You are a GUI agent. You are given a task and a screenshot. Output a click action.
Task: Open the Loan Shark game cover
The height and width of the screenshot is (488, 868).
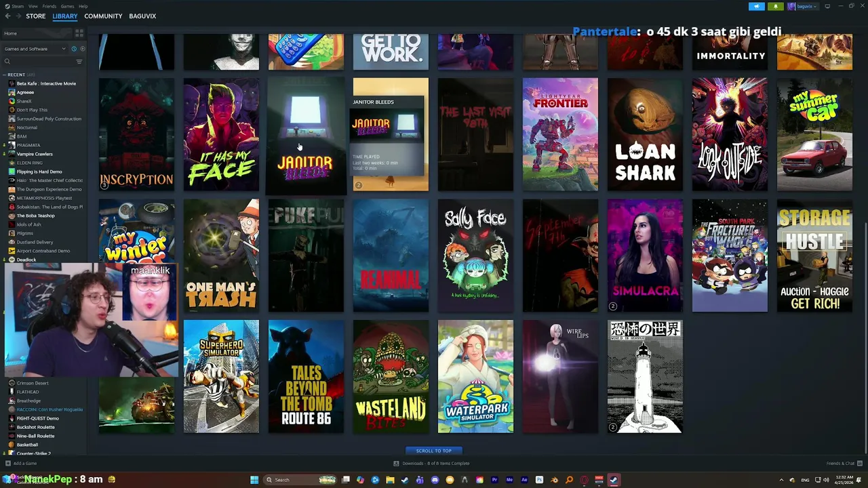[x=645, y=134]
